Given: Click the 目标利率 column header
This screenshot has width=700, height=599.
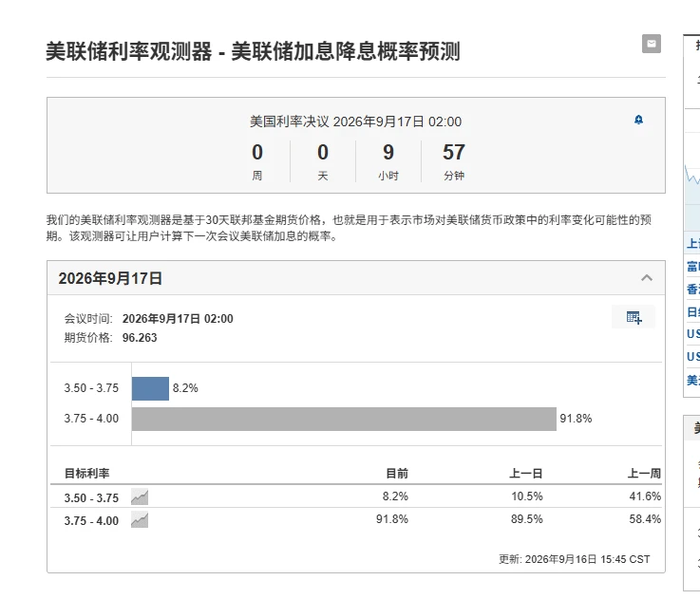Looking at the screenshot, I should pyautogui.click(x=87, y=473).
